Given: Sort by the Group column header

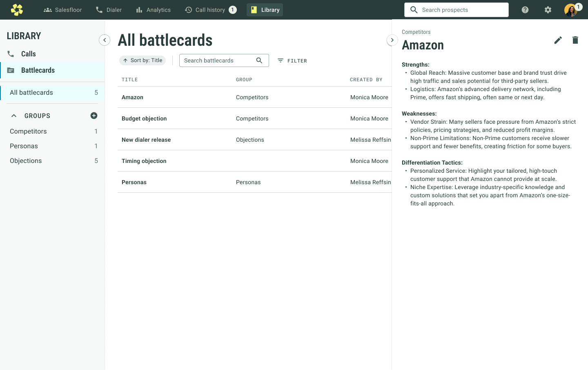Looking at the screenshot, I should pos(244,80).
